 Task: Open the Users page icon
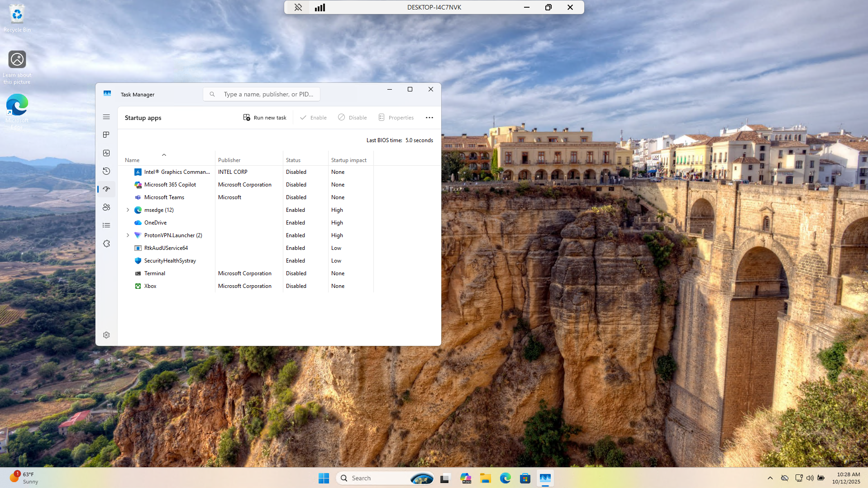pyautogui.click(x=106, y=207)
